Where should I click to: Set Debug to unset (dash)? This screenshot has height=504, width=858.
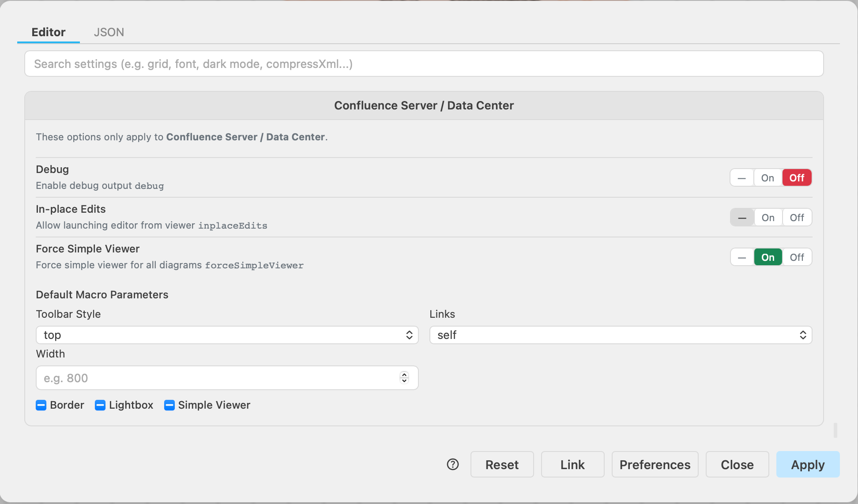742,178
